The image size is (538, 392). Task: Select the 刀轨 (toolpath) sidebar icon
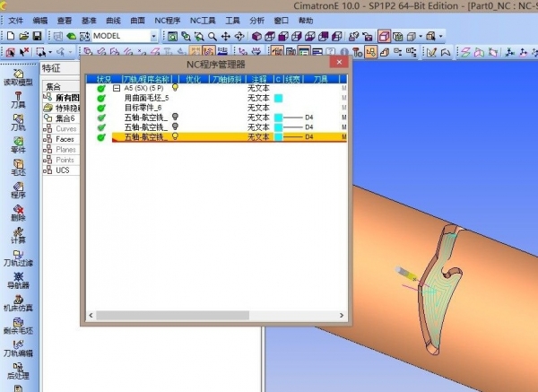18,123
